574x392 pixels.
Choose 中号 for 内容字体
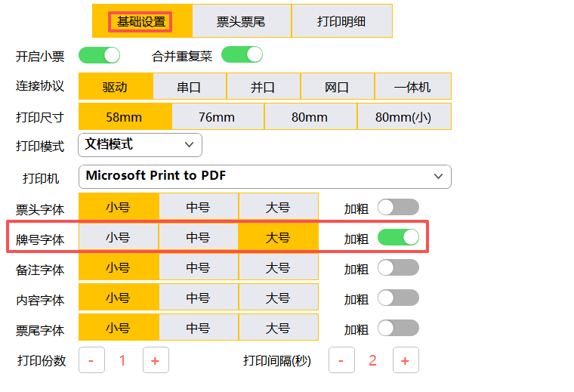pyautogui.click(x=198, y=298)
